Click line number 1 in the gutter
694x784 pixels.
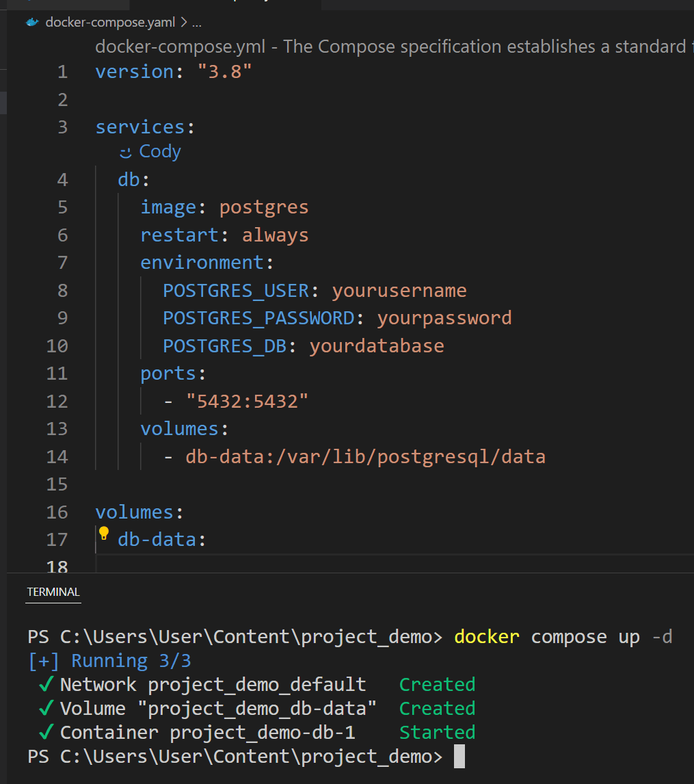(x=63, y=72)
